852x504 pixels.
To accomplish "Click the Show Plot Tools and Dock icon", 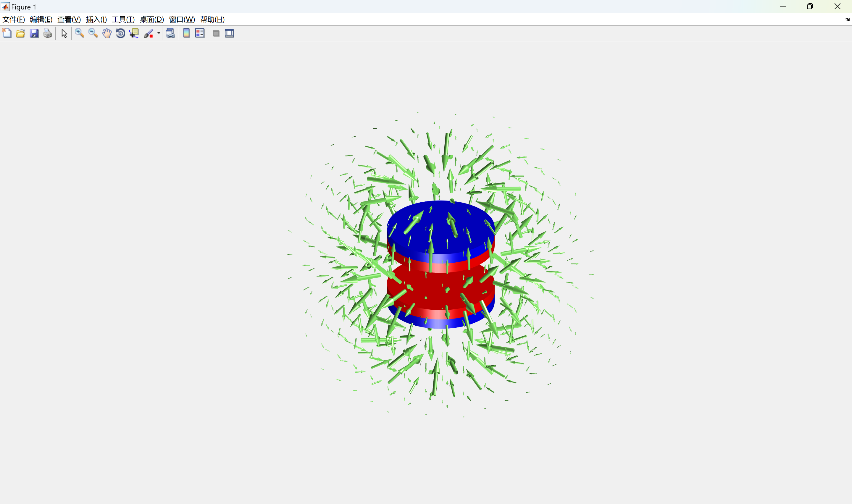I will tap(230, 33).
